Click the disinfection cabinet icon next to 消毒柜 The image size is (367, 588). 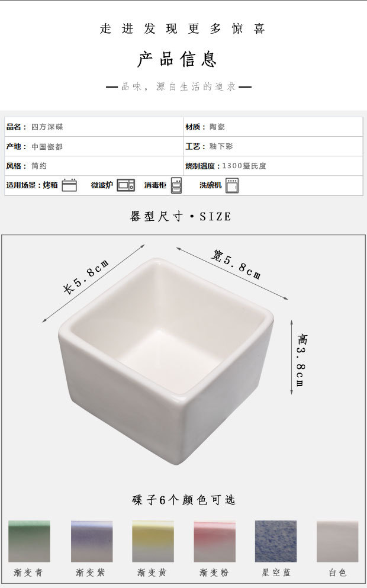176,185
